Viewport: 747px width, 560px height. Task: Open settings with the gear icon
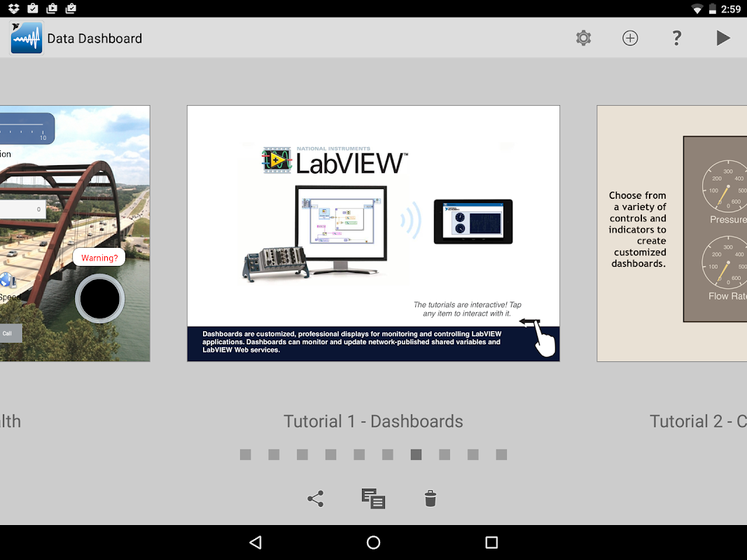(x=583, y=38)
